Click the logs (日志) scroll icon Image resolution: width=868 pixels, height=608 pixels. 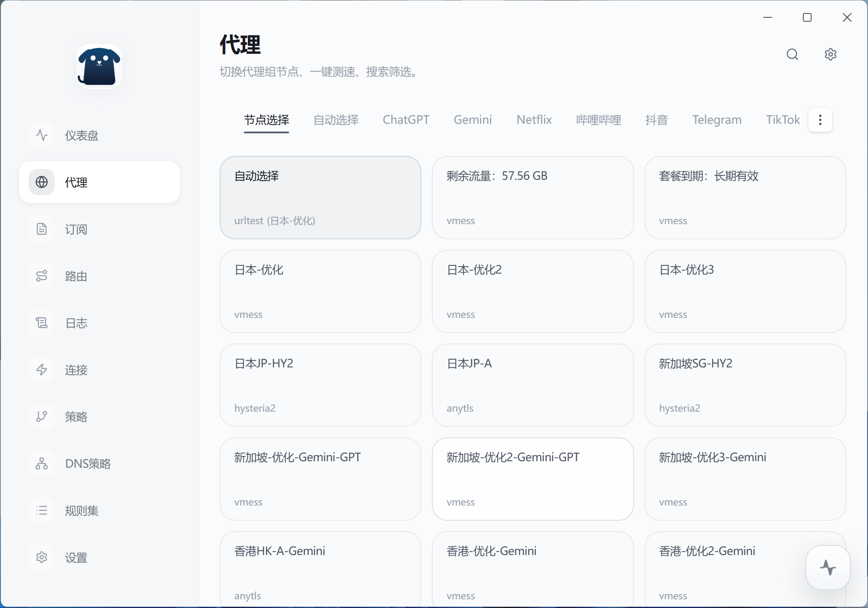(x=42, y=323)
